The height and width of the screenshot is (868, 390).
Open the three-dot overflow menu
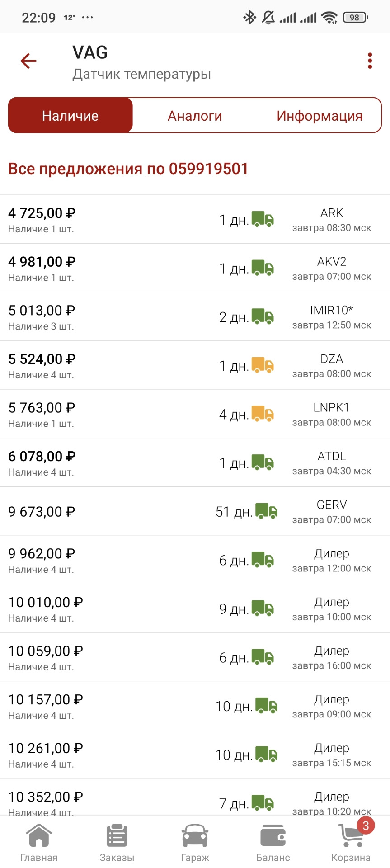[370, 61]
